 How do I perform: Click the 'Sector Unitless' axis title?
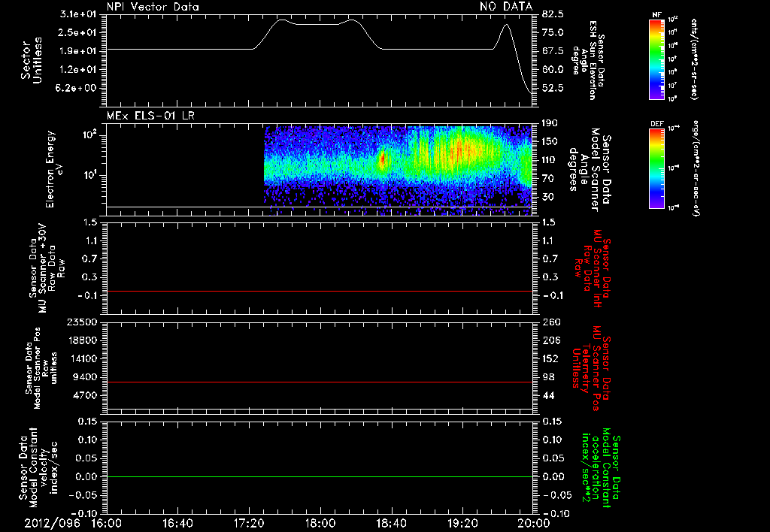(32, 60)
